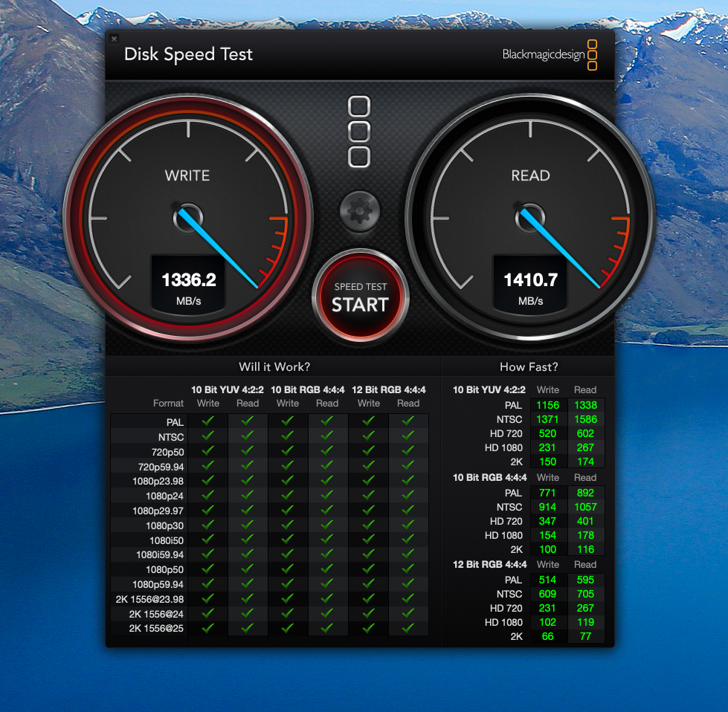Close the Disk Speed Test window
728x712 pixels.
tap(115, 39)
